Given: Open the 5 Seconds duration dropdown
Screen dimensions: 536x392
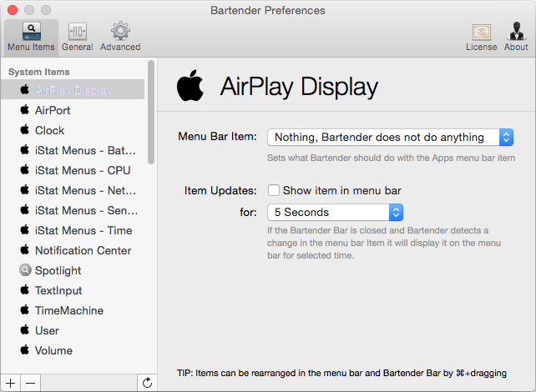Looking at the screenshot, I should tap(335, 213).
